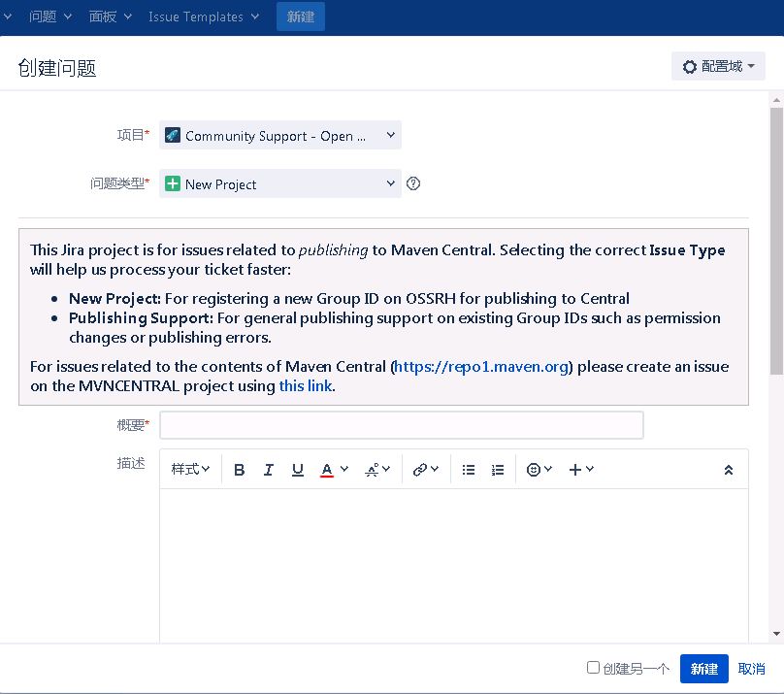Open the insert link menu
Screen dimensions: 784x694
click(426, 470)
